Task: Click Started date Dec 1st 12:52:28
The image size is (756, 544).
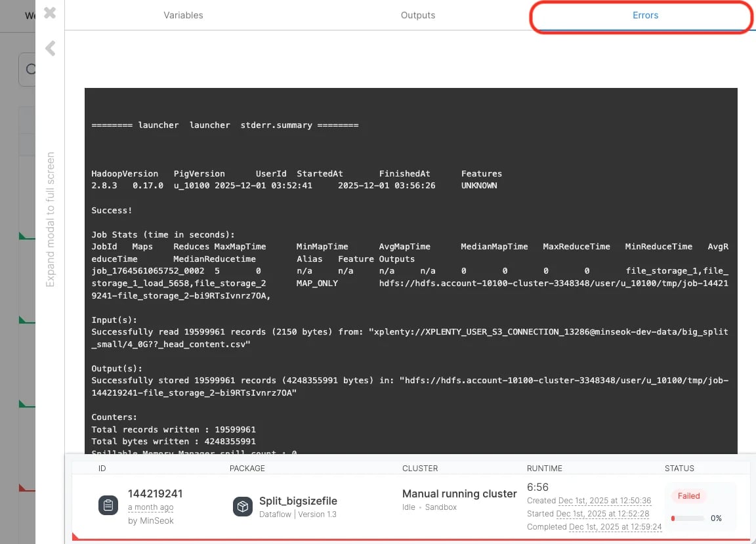Action: click(602, 514)
